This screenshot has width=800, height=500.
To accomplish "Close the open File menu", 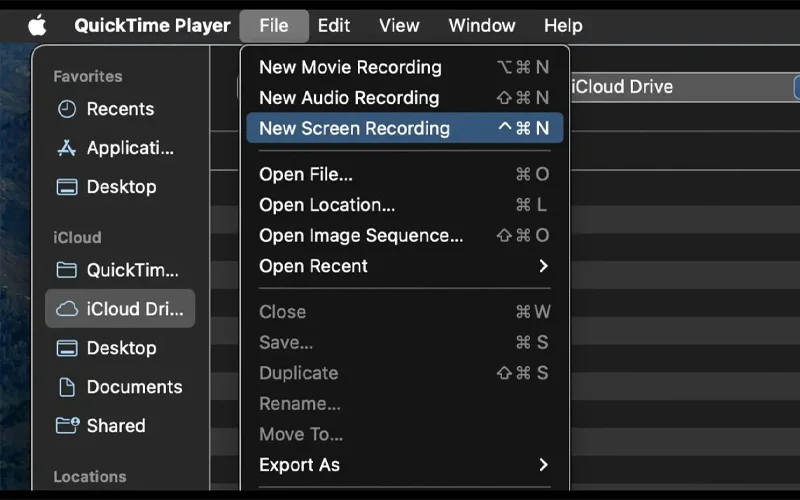I will pos(274,26).
